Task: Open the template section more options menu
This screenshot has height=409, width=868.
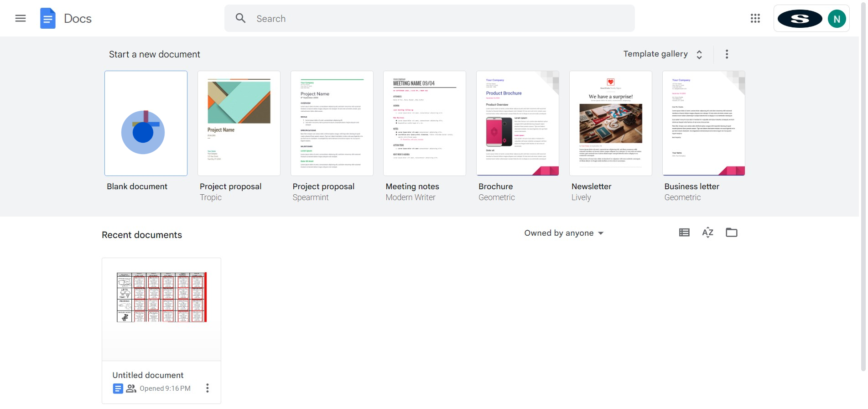Action: point(727,54)
